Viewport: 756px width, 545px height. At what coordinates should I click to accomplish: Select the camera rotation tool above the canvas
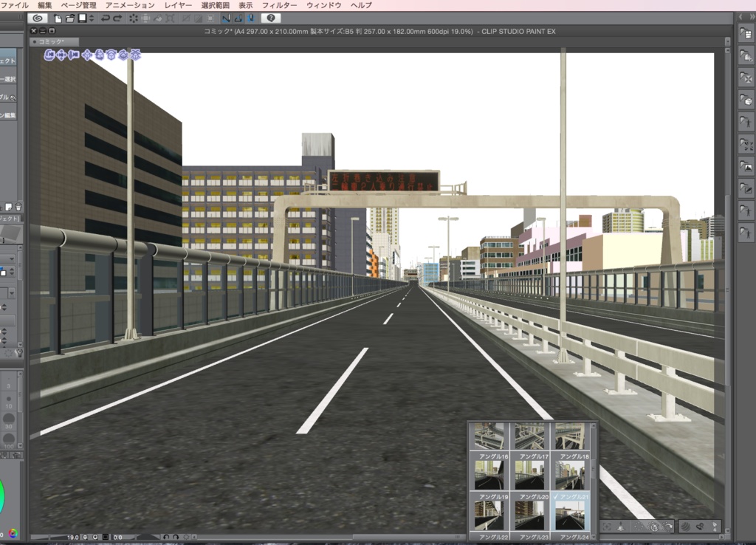coord(50,55)
